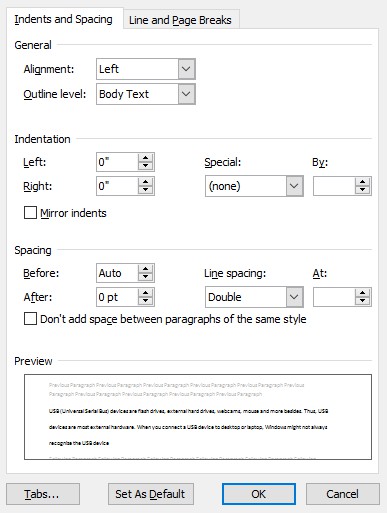
Task: Enable the Mirror indents checkbox
Action: [30, 213]
